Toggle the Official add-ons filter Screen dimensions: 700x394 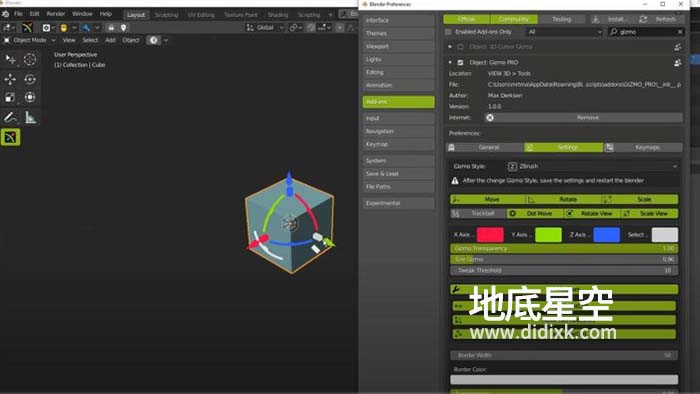pyautogui.click(x=467, y=19)
